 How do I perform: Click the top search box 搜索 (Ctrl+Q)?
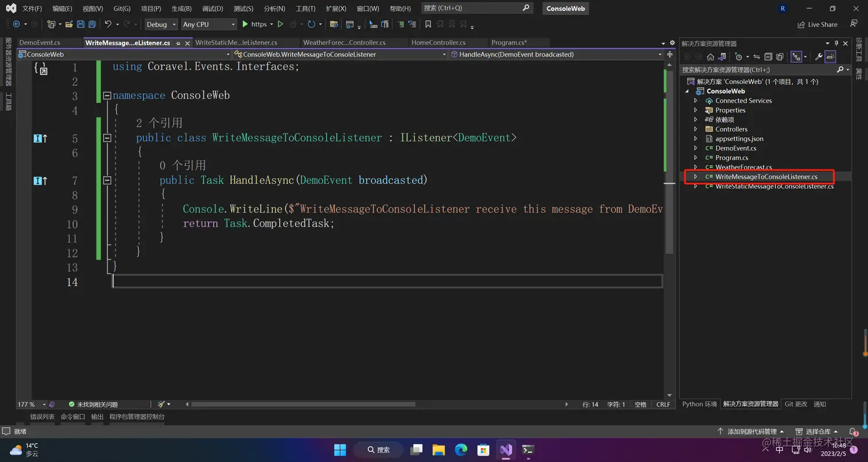coord(477,8)
